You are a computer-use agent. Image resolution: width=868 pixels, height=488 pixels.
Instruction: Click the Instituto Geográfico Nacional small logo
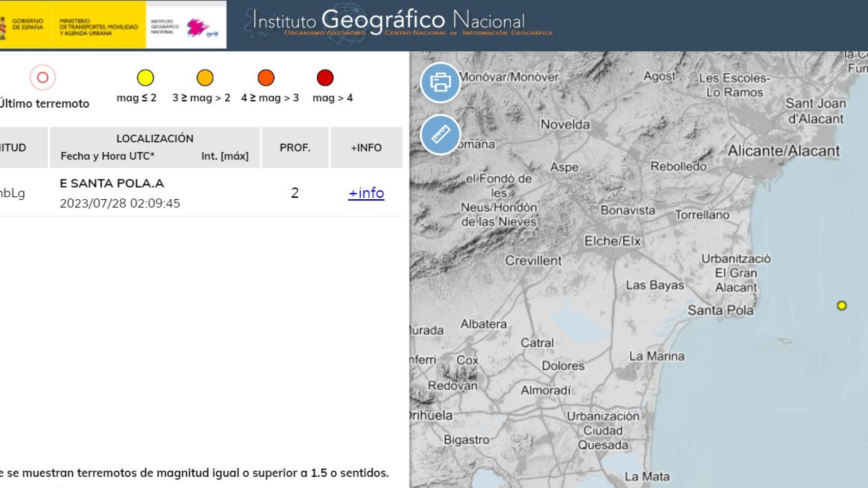coord(186,25)
